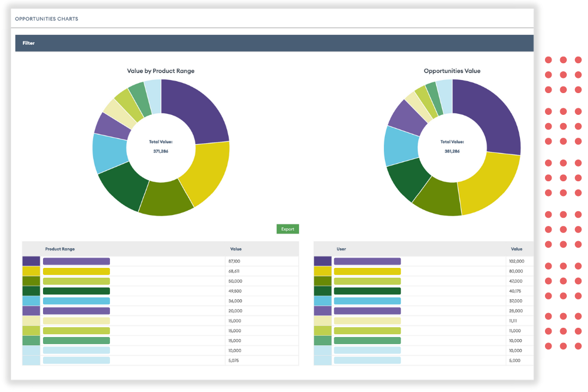Viewport: 588px width, 392px height.
Task: Select the yellow swatch in the 68,611 row
Action: (x=31, y=271)
